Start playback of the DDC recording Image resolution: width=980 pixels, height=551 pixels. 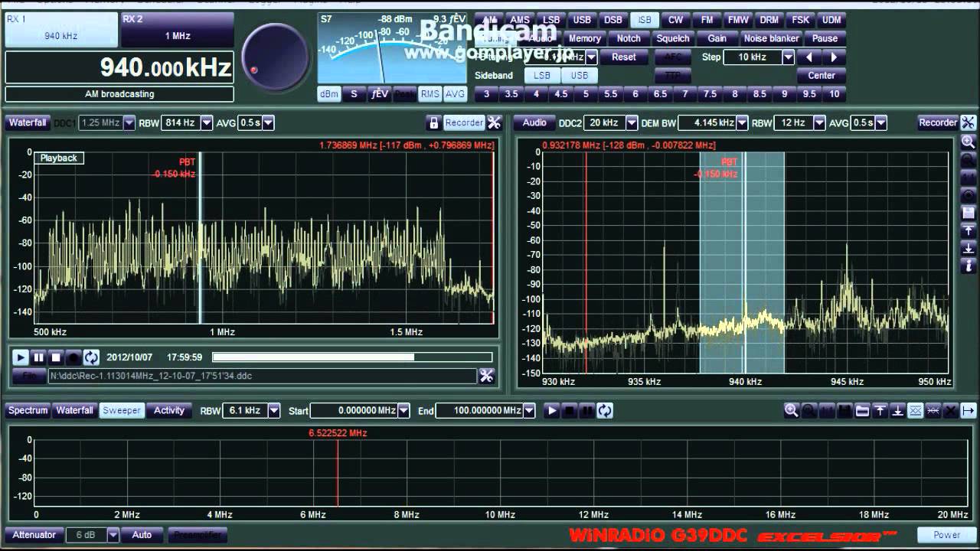pos(21,357)
